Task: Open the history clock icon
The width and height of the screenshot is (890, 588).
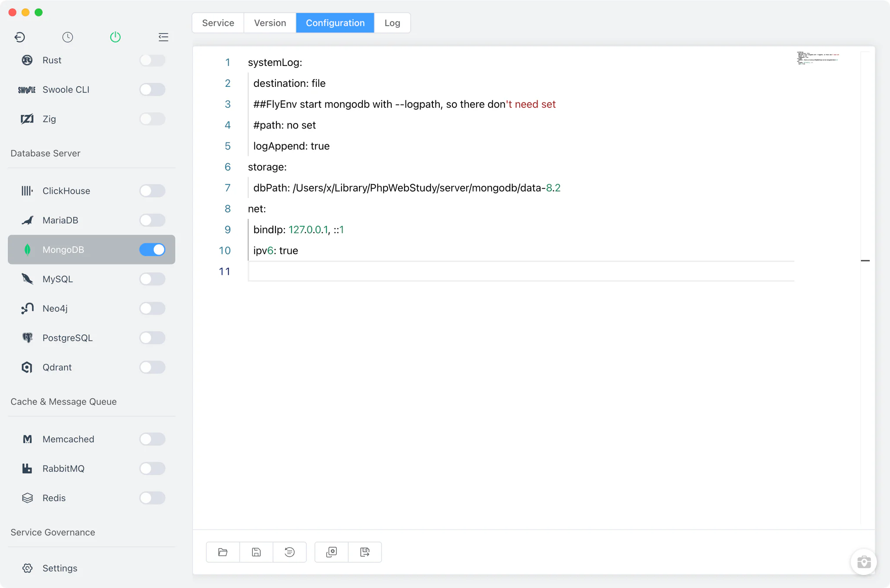Action: point(67,37)
